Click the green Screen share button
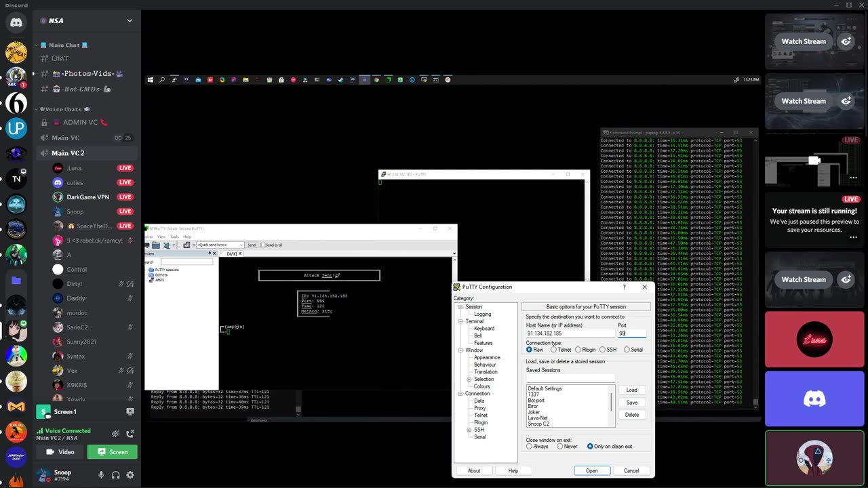 (114, 452)
